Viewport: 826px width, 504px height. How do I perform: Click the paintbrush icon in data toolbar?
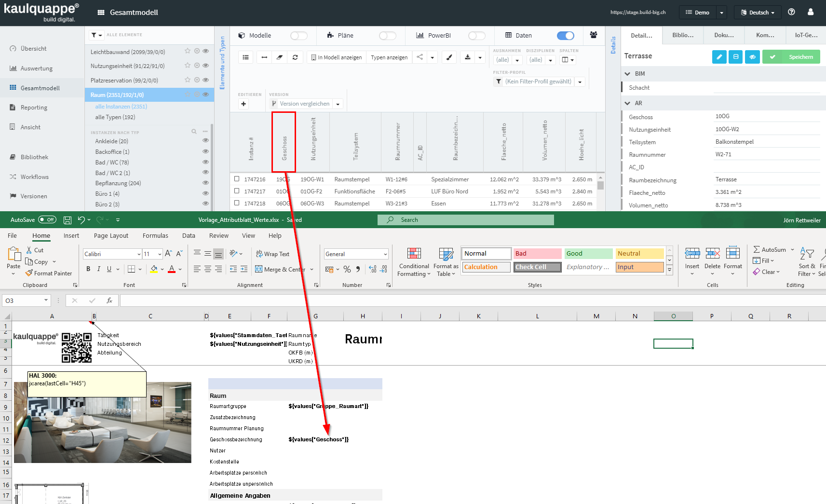449,57
